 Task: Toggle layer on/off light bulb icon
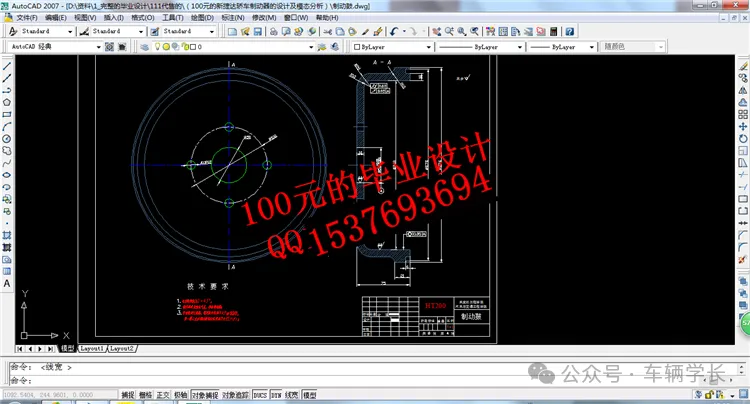(157, 47)
